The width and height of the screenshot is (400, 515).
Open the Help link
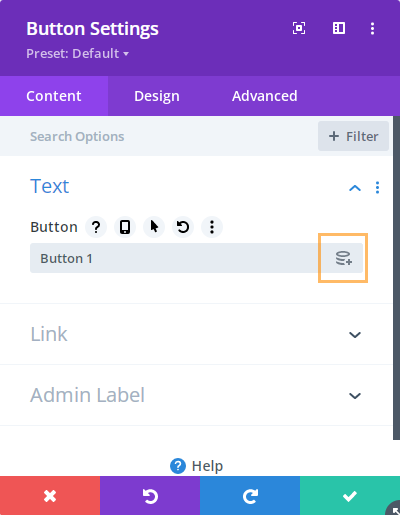pyautogui.click(x=196, y=466)
